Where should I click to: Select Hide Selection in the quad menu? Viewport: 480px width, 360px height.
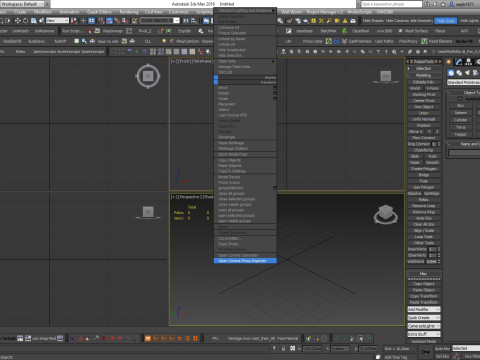coord(245,55)
